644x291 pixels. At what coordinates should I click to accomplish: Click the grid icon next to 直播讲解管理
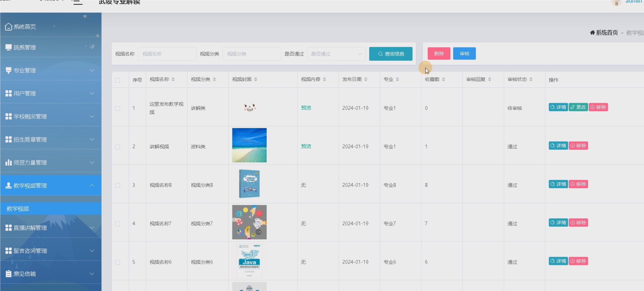click(x=8, y=228)
